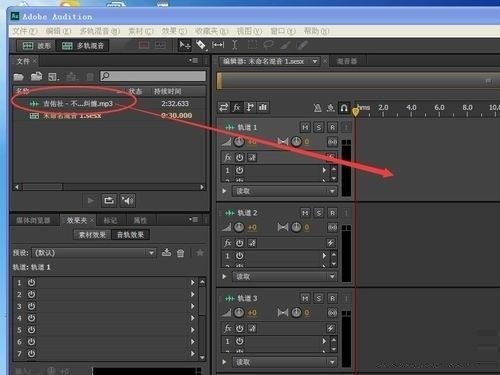This screenshot has height=375, width=500.
Task: Toggle auto-play speaker icon in Files panel
Action: (x=127, y=200)
